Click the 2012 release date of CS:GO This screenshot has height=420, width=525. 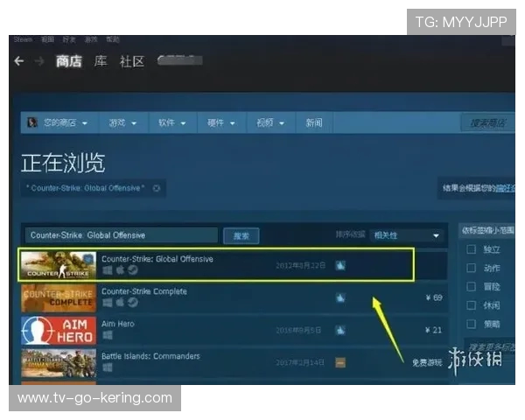(301, 266)
